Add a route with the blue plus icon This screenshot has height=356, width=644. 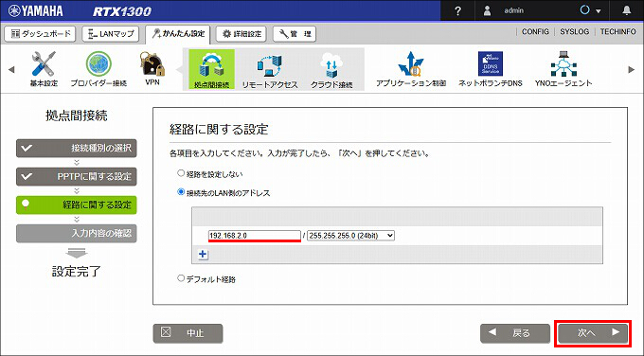[203, 254]
